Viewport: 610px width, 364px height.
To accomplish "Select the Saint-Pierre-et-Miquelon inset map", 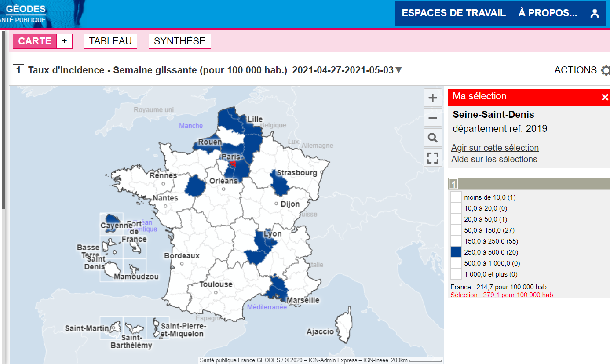I will point(158,328).
